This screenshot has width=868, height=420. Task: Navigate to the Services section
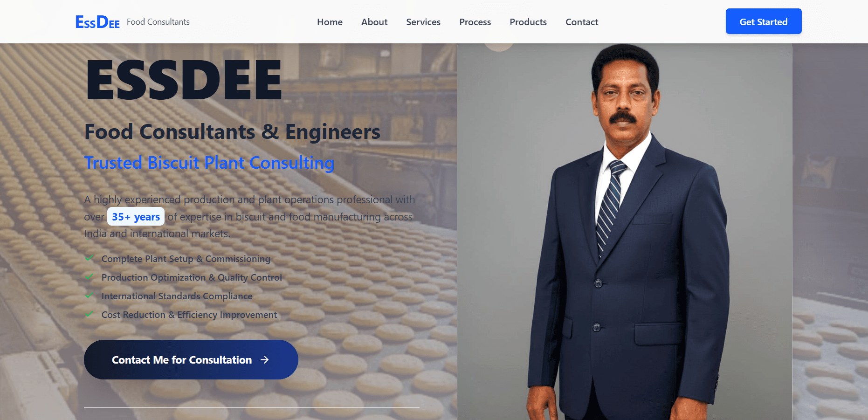pyautogui.click(x=423, y=22)
